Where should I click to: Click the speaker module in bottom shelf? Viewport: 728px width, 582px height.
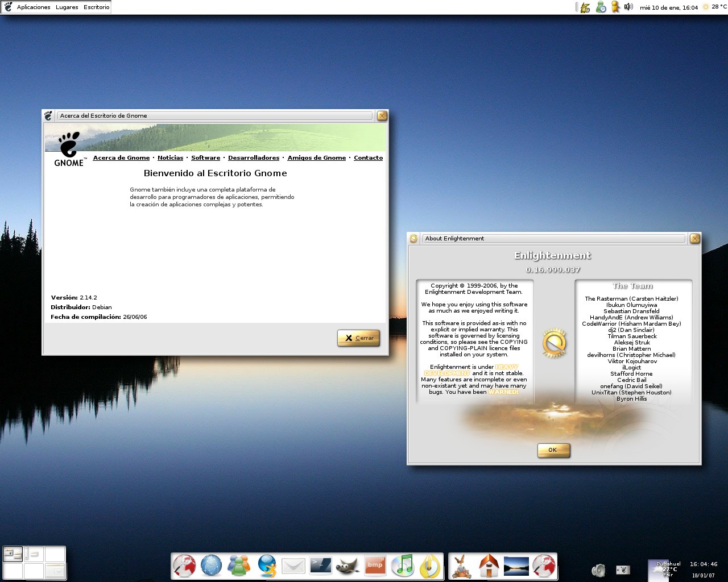[x=599, y=569]
